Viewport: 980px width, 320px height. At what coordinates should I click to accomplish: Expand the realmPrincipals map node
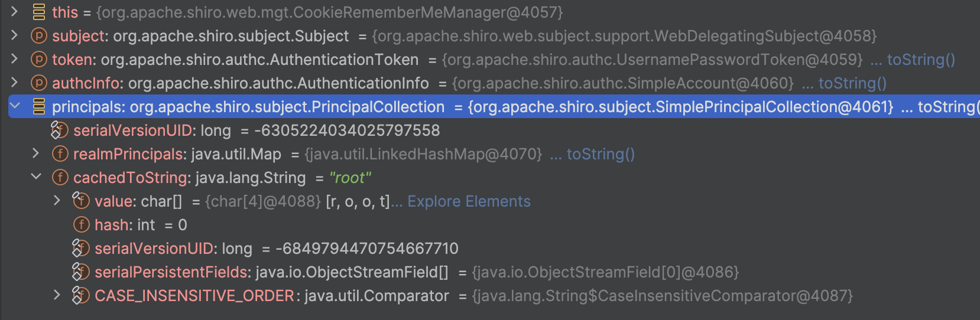tap(36, 153)
